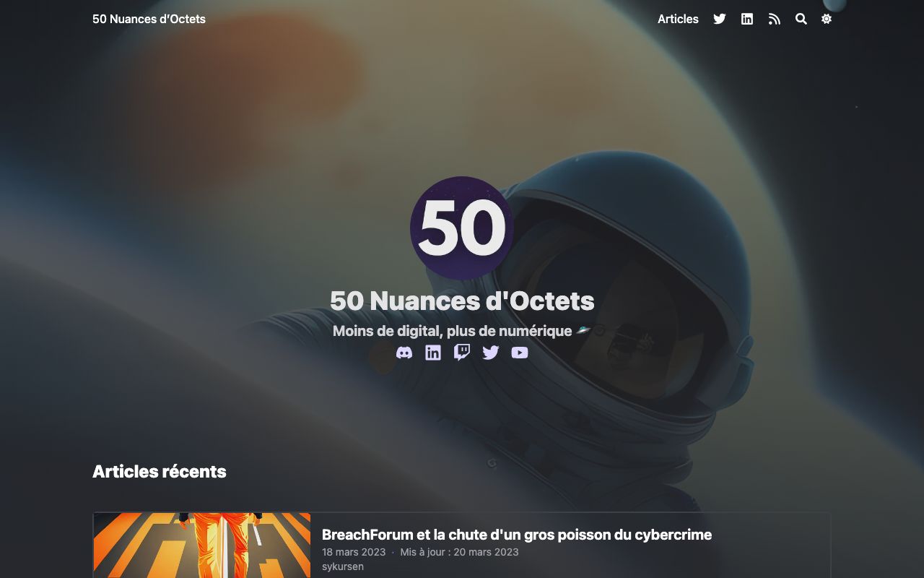924x578 pixels.
Task: Toggle the light/dark theme sun icon
Action: pyautogui.click(x=827, y=20)
